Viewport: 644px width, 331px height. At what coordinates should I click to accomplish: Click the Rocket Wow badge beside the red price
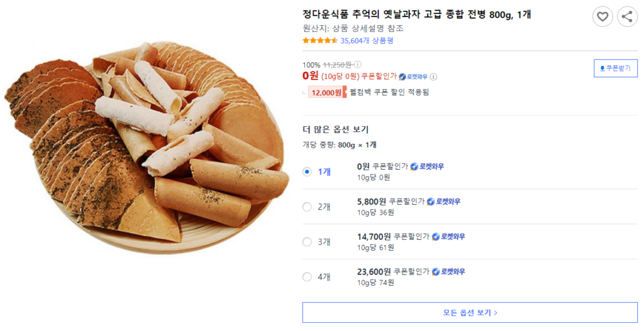tap(413, 77)
